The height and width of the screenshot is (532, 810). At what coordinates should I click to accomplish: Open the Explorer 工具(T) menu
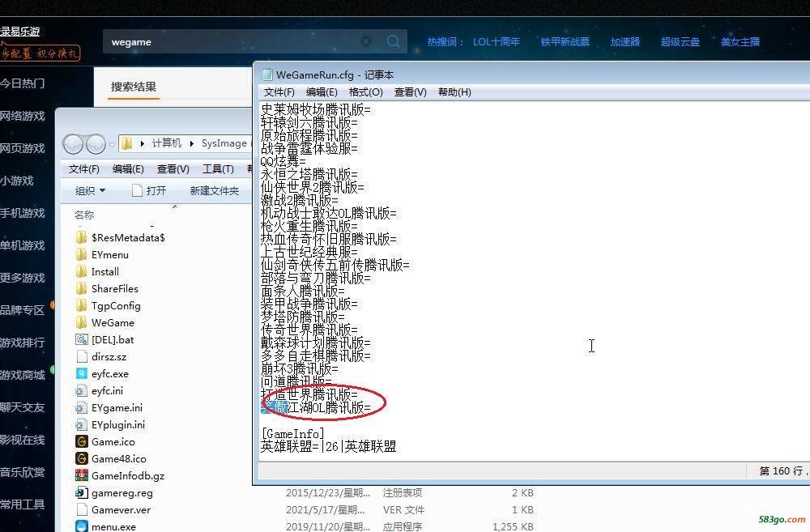(x=218, y=169)
